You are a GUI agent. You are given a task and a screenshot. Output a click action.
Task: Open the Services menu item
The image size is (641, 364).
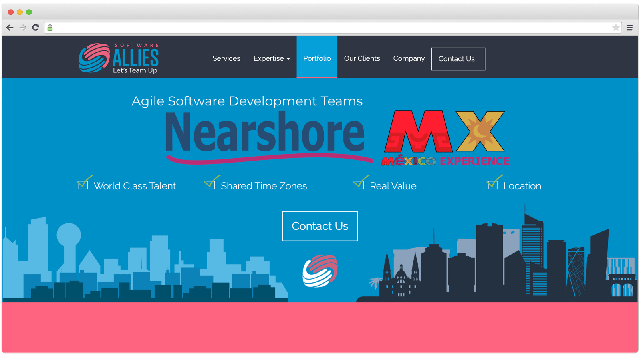click(x=226, y=58)
